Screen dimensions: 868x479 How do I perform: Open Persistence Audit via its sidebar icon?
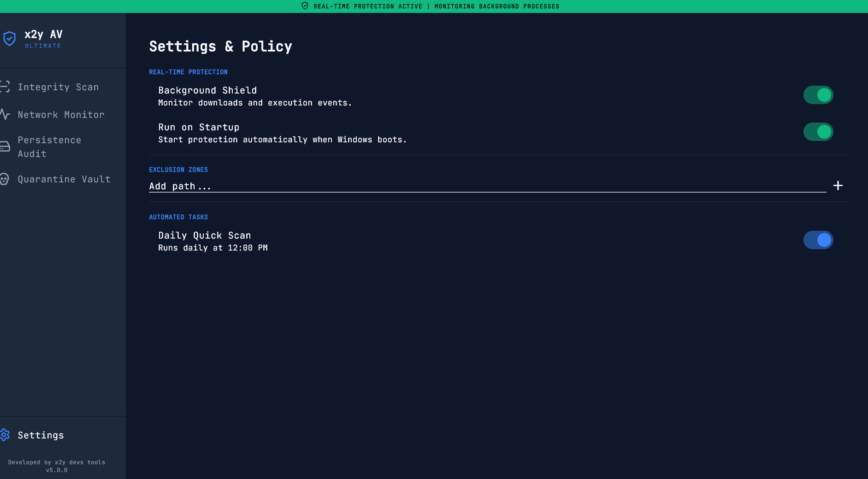(5, 146)
